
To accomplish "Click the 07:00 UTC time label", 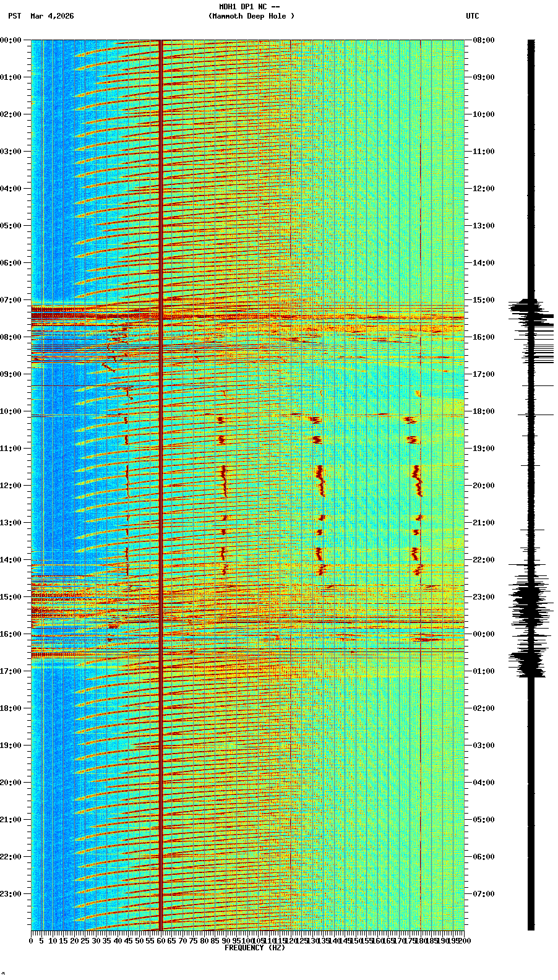I will tap(484, 894).
